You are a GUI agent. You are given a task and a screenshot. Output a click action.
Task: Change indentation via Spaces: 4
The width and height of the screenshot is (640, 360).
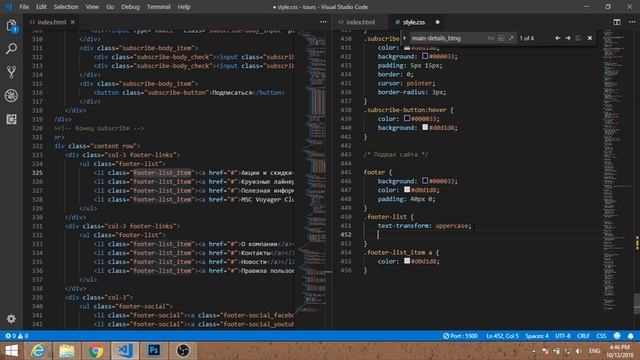(537, 336)
